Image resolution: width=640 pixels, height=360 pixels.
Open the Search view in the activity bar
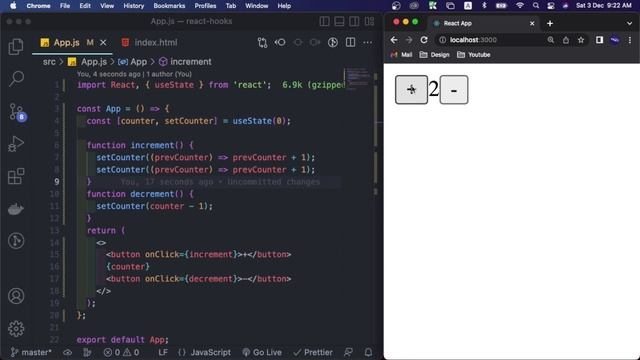click(x=16, y=78)
